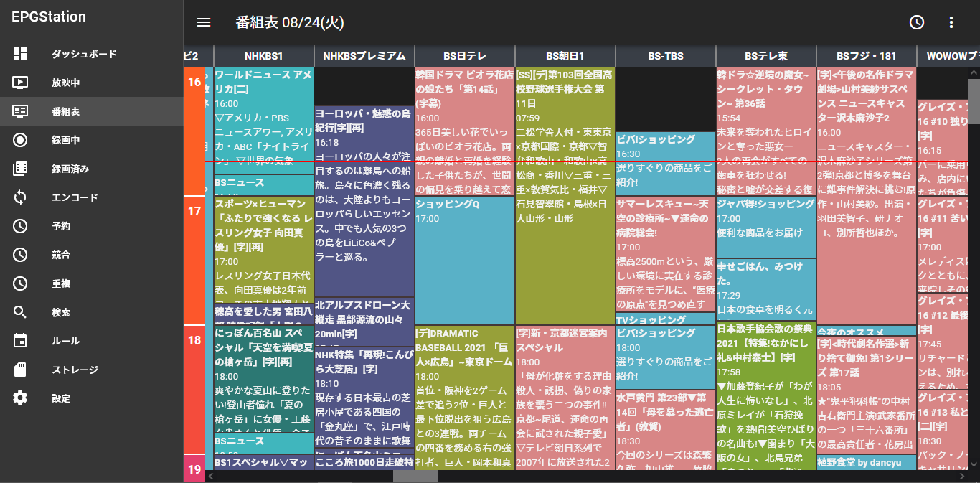This screenshot has height=483, width=980.
Task: Open 午後の名作ドラマ劇場 program
Action: click(x=867, y=196)
